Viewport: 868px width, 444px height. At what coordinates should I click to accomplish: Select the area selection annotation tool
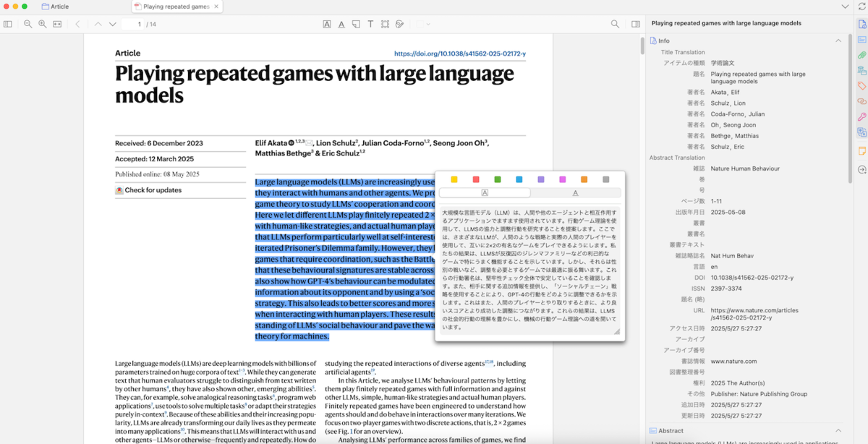(x=385, y=24)
